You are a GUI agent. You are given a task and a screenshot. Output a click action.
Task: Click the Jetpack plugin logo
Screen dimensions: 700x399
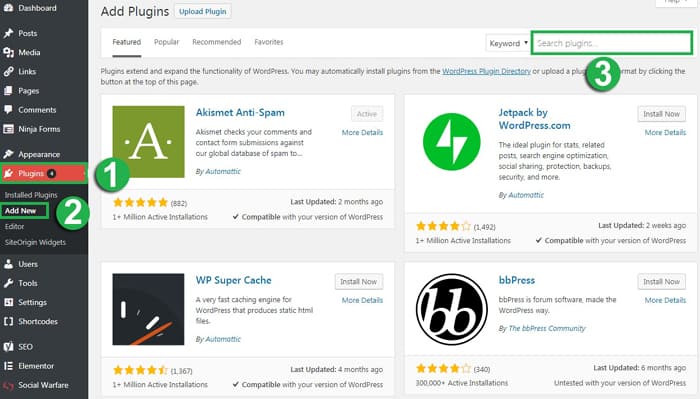click(x=451, y=142)
